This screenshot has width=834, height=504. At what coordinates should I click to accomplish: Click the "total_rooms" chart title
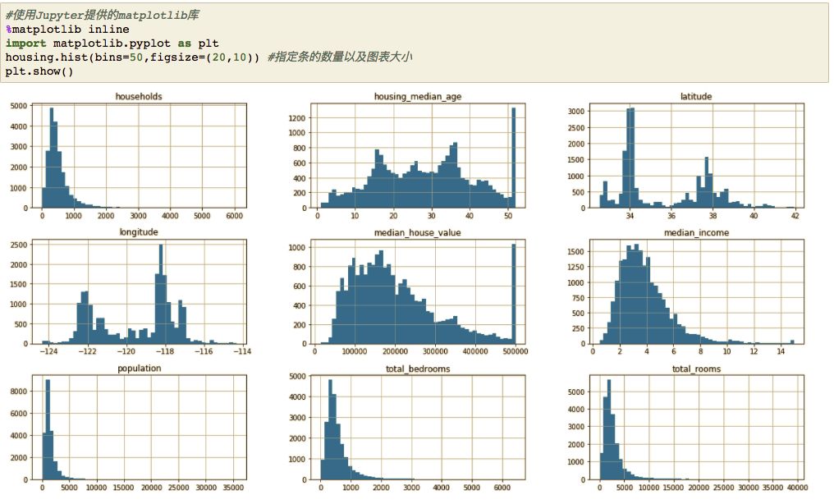(695, 369)
